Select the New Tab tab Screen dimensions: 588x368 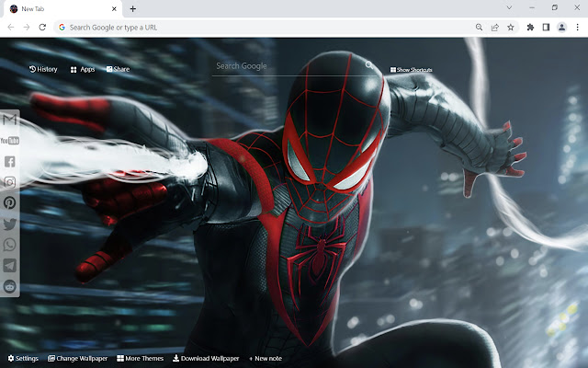63,8
